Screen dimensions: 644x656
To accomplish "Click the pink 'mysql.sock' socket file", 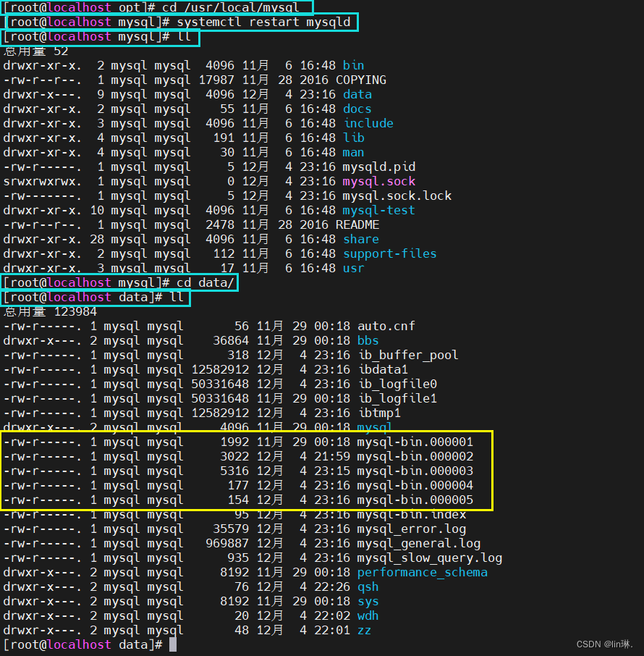I will pyautogui.click(x=379, y=182).
